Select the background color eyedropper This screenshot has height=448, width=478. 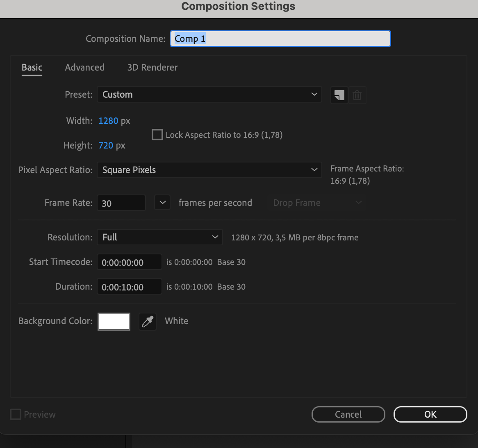point(148,321)
